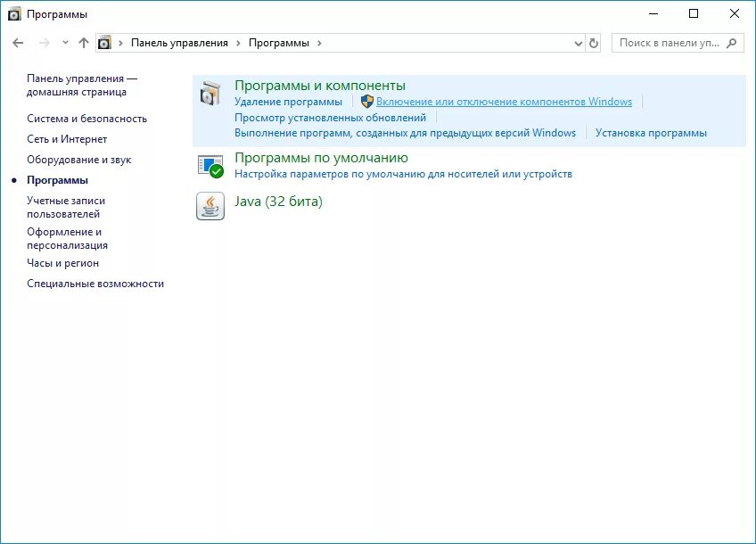Click 'Просмотр установленных обновлений' link
756x544 pixels.
coord(330,118)
